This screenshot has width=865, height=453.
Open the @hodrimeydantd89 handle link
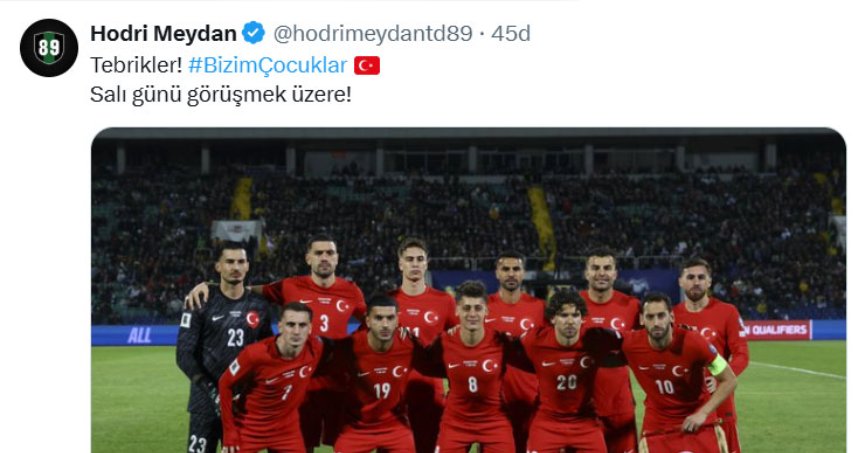tap(373, 34)
